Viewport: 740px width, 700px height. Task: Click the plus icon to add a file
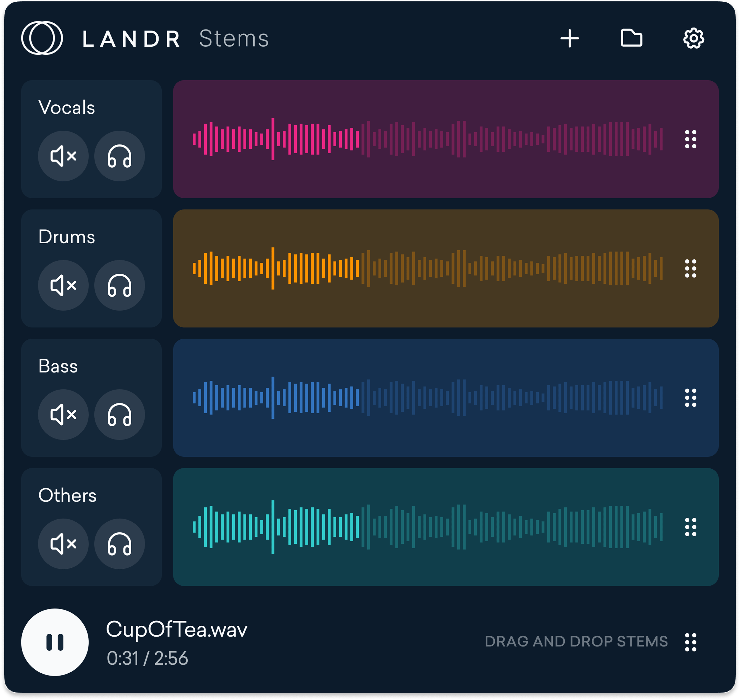tap(569, 38)
